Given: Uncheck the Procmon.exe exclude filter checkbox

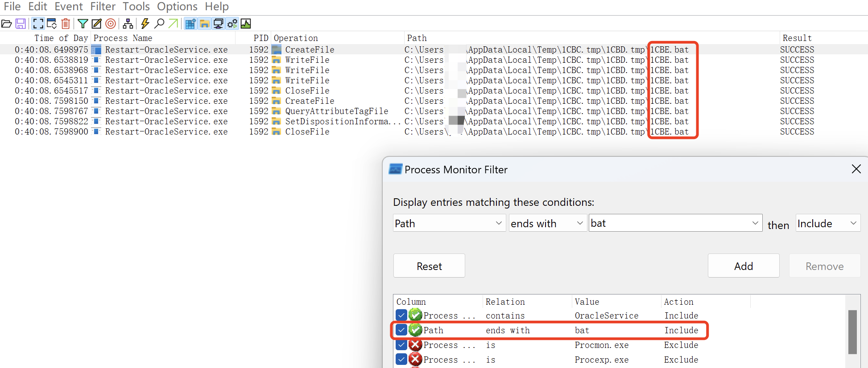Looking at the screenshot, I should [x=401, y=345].
